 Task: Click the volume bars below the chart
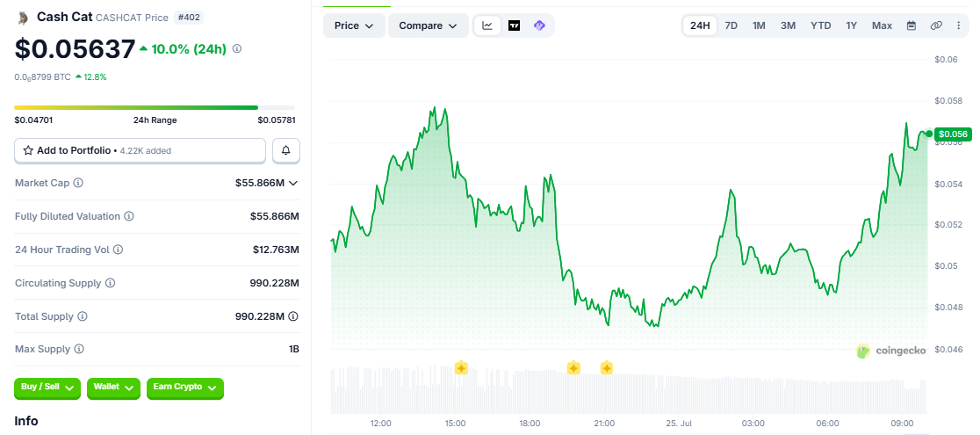click(628, 390)
